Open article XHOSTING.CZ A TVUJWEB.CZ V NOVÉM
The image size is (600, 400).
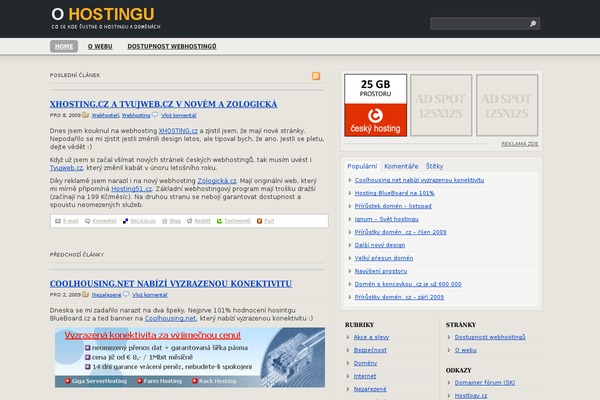tap(163, 104)
